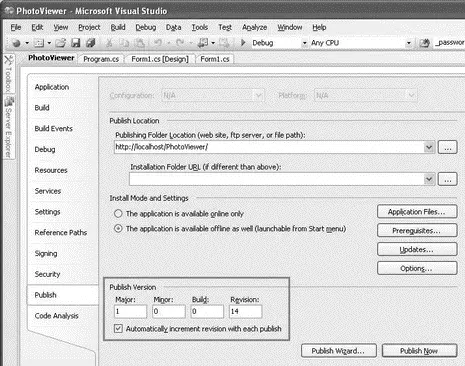This screenshot has height=366, width=465.
Task: Click the Cut scissors icon
Action: pyautogui.click(x=109, y=43)
